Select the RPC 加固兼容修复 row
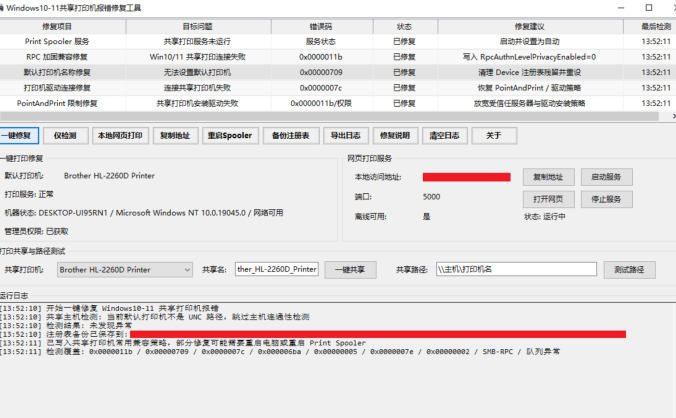This screenshot has height=418, width=676. 338,57
